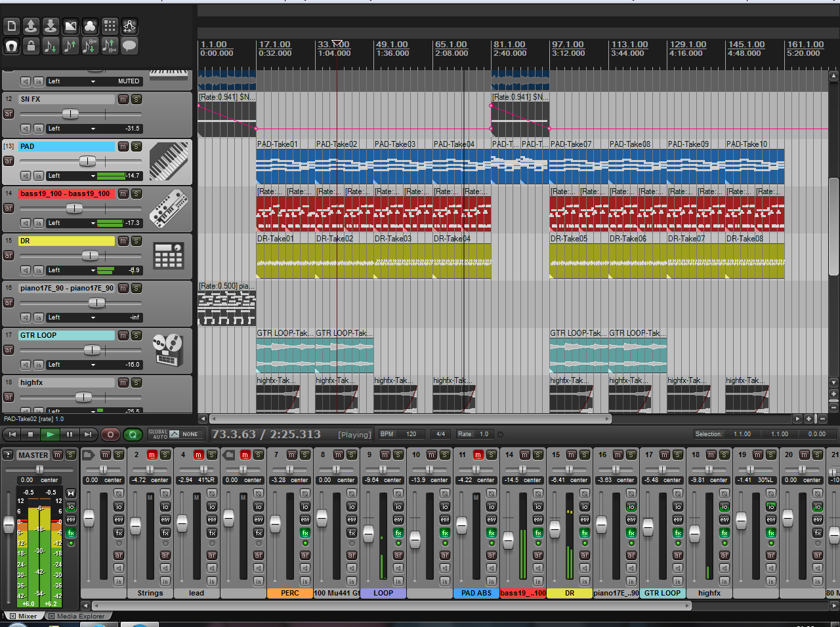840x627 pixels.
Task: Click the tape reel icon on GTR LOOP
Action: tap(168, 350)
